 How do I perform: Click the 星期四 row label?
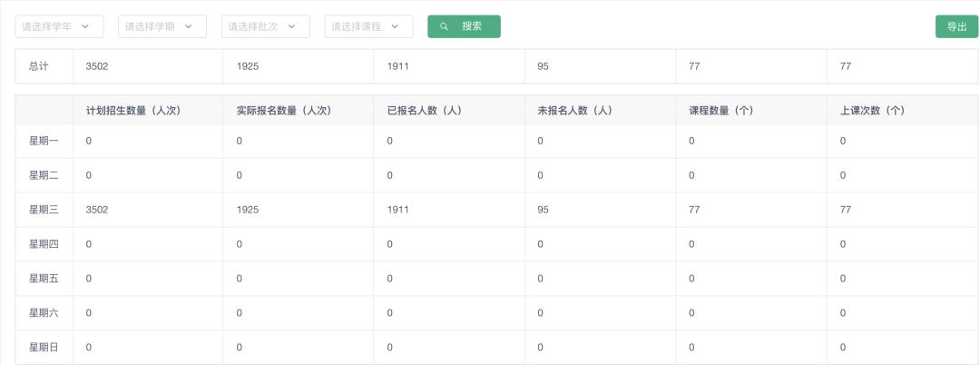coord(44,244)
